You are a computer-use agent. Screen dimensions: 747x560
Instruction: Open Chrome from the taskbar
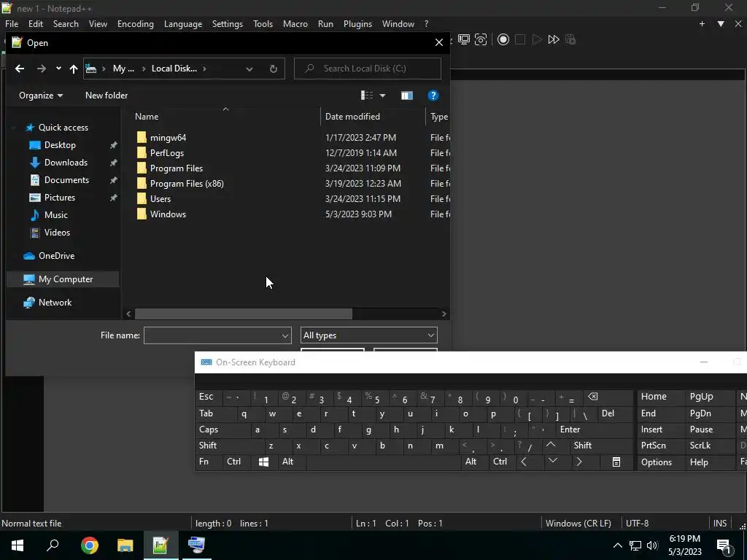pyautogui.click(x=89, y=545)
